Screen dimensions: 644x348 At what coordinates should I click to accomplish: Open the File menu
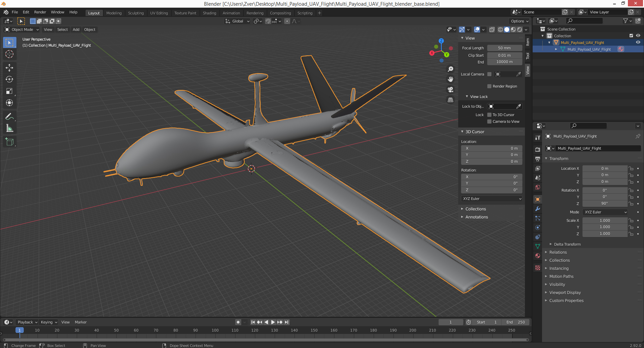pyautogui.click(x=15, y=12)
